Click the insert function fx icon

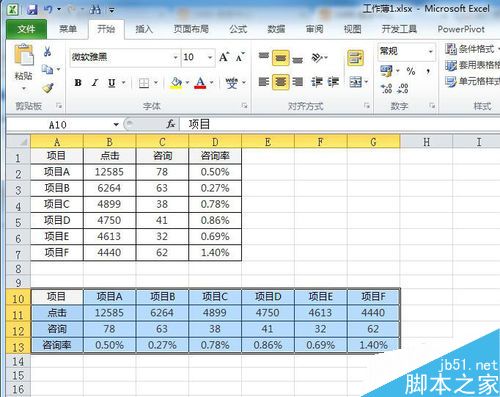point(171,124)
